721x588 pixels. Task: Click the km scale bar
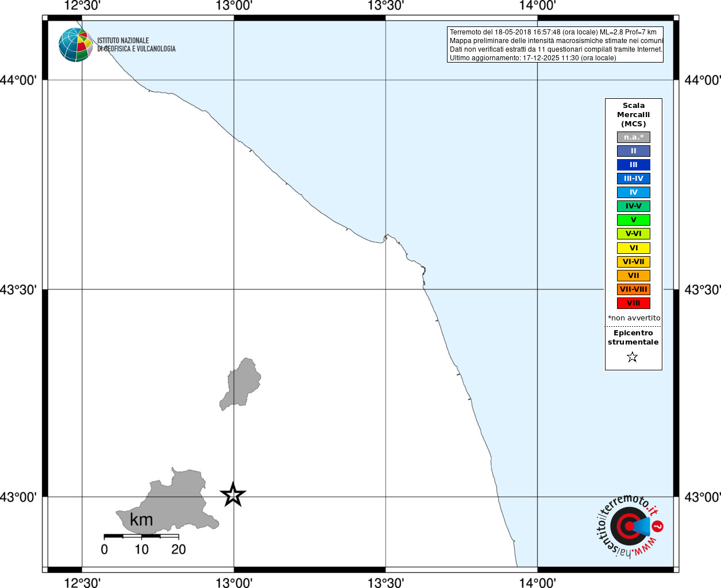click(141, 536)
